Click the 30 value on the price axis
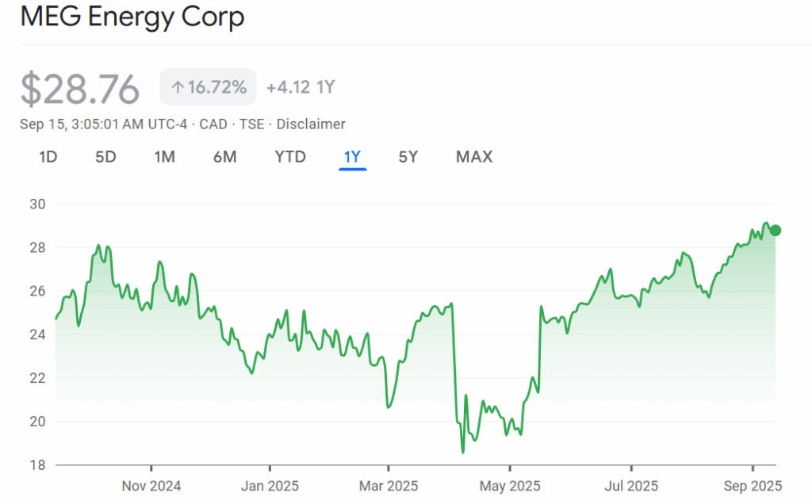Viewport: 812px width, 504px height. 37,204
